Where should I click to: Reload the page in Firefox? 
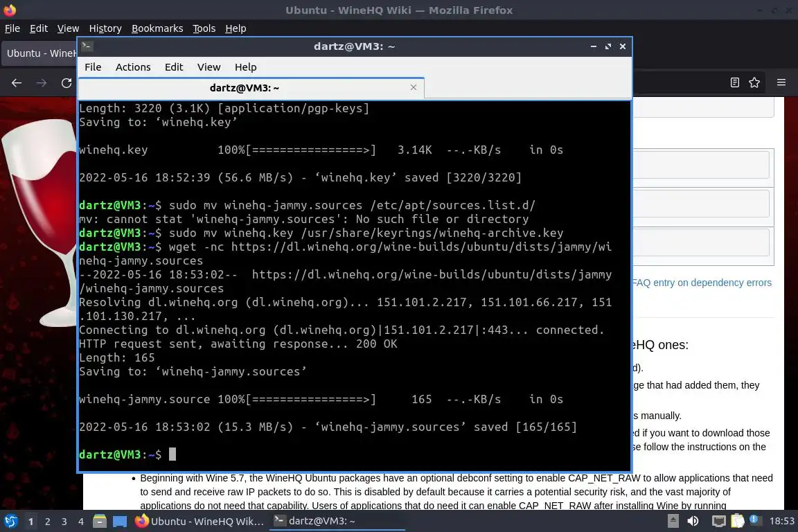[66, 82]
